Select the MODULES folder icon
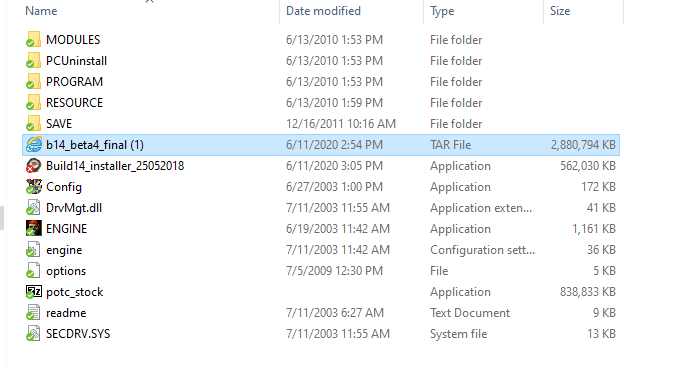 point(33,39)
